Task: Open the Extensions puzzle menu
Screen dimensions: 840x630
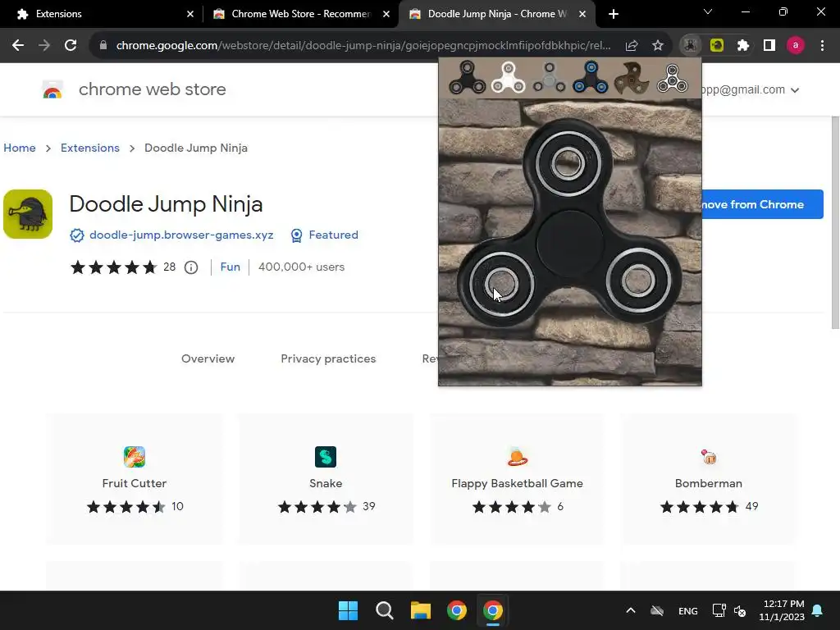Action: (x=743, y=46)
